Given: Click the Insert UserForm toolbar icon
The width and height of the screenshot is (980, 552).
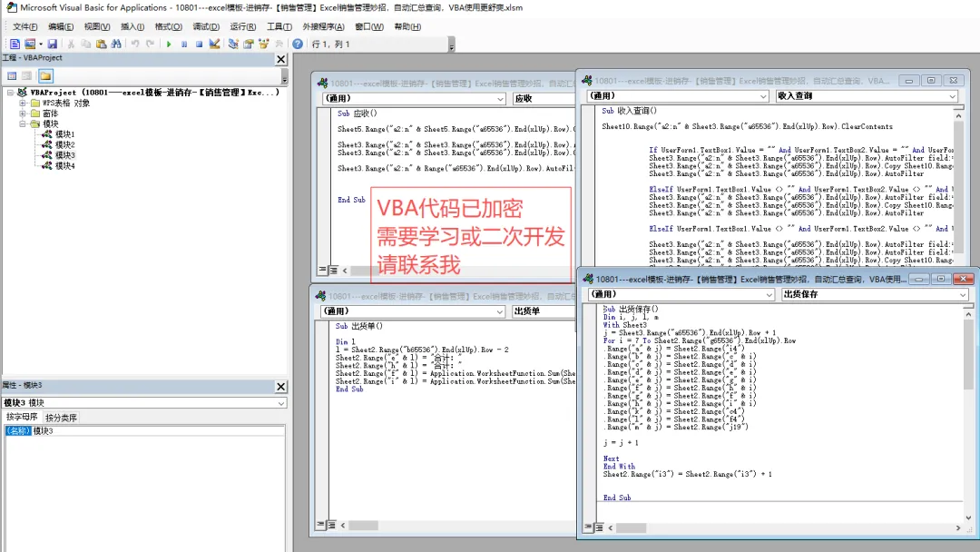Looking at the screenshot, I should coord(29,44).
